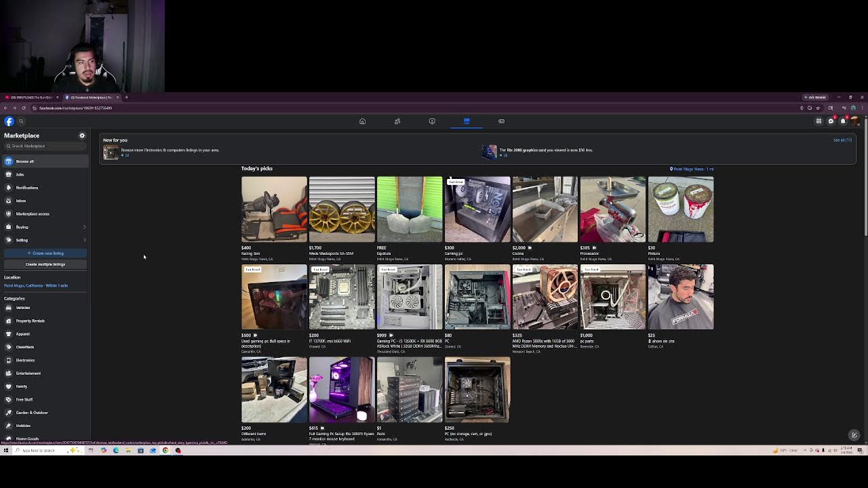This screenshot has width=868, height=488.
Task: Click the Point Mugu Naws location filter link
Action: (692, 169)
